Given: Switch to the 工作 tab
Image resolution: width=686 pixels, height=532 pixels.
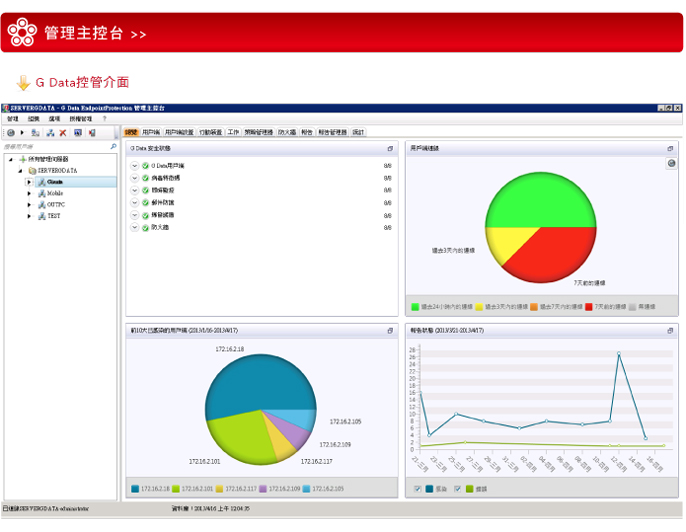Looking at the screenshot, I should pyautogui.click(x=234, y=132).
